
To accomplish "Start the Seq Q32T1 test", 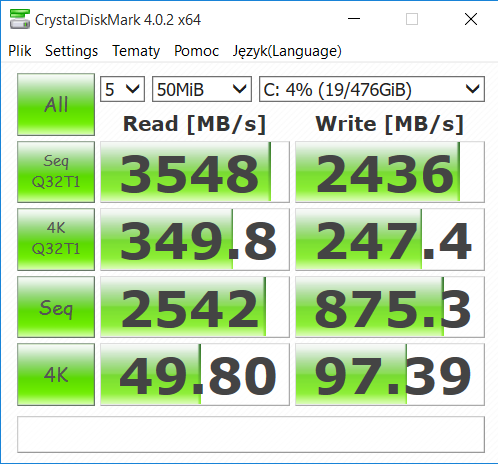I will pos(56,172).
